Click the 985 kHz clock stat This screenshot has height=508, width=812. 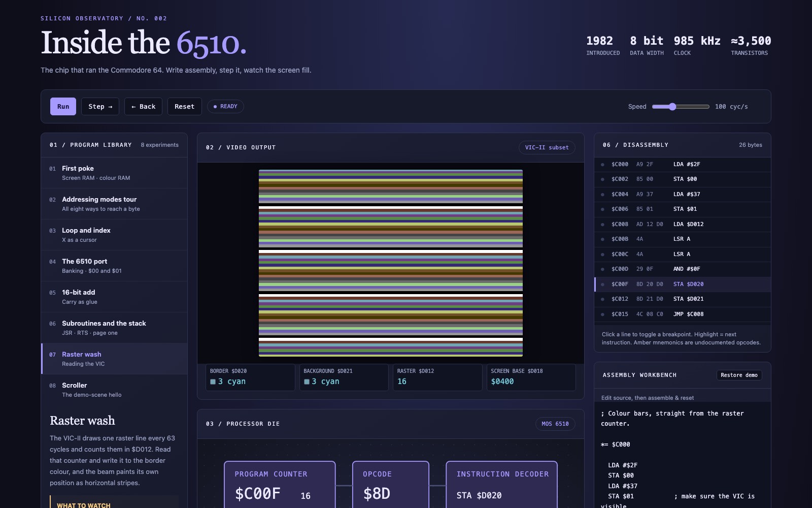click(x=697, y=45)
